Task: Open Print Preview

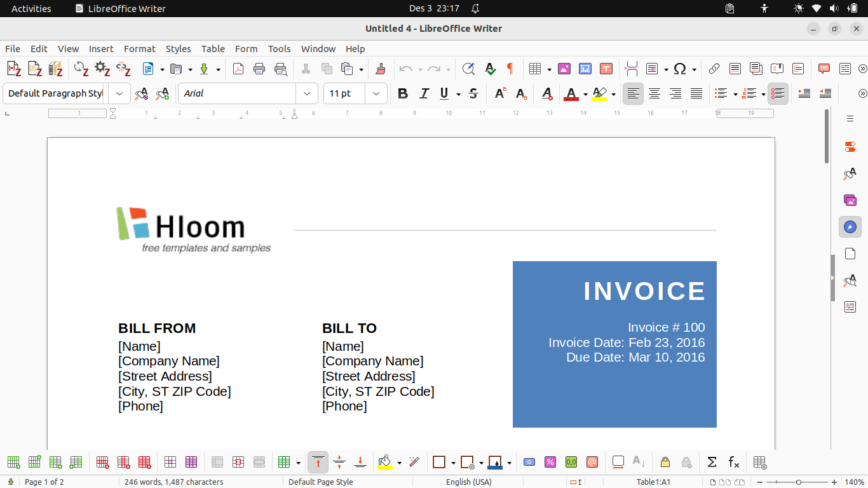Action: (x=280, y=69)
